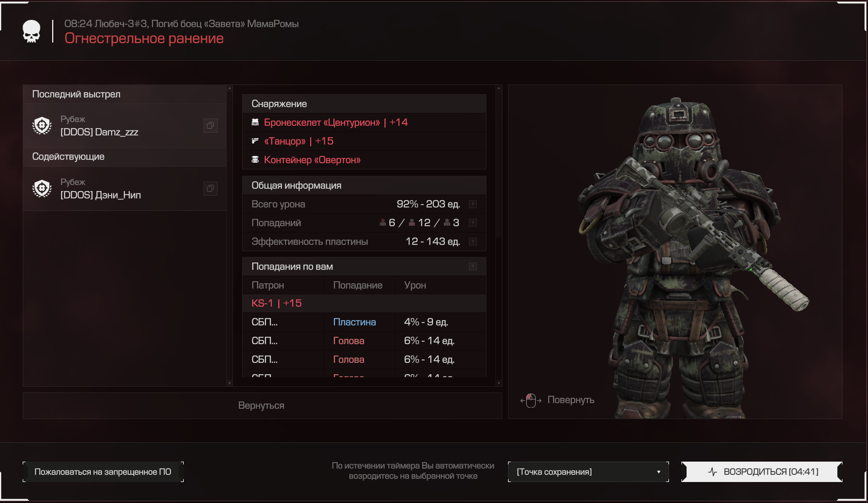Copy the name of [DDOS] Дэни_Нип
This screenshot has height=503, width=868.
click(x=210, y=188)
